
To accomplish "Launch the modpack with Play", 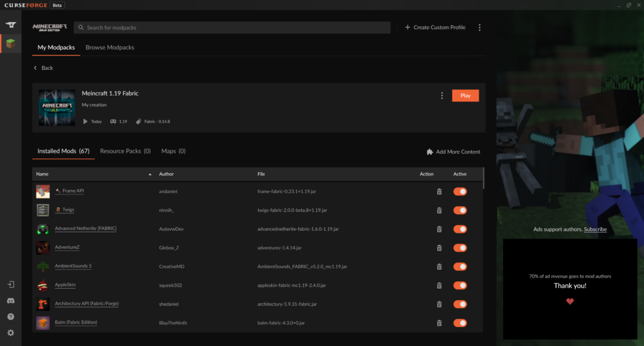I will point(465,96).
